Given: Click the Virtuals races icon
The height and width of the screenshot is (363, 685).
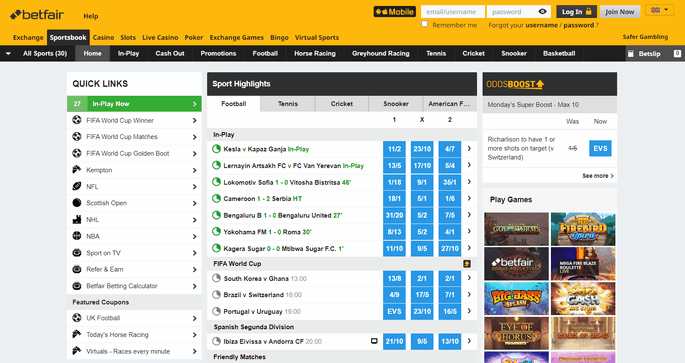Looking at the screenshot, I should tap(77, 351).
